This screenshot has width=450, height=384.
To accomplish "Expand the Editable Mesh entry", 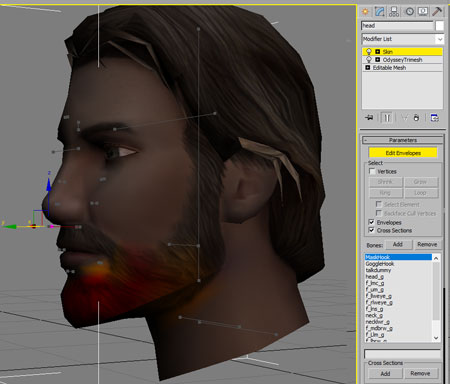I will pyautogui.click(x=368, y=68).
